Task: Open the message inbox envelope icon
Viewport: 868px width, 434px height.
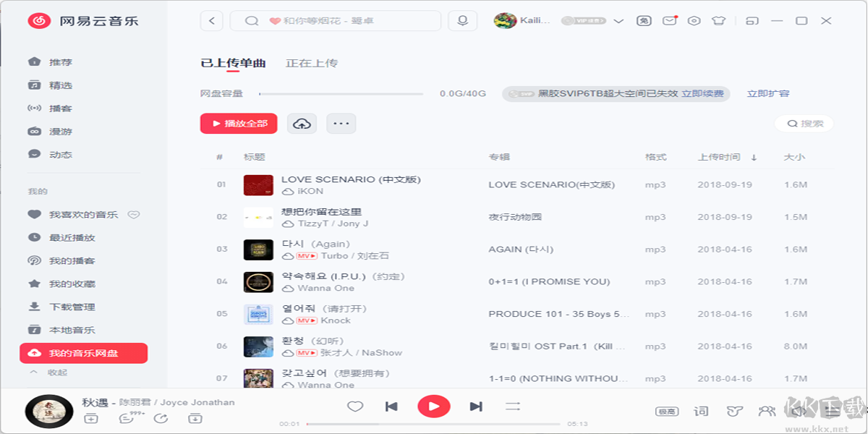Action: (x=670, y=21)
